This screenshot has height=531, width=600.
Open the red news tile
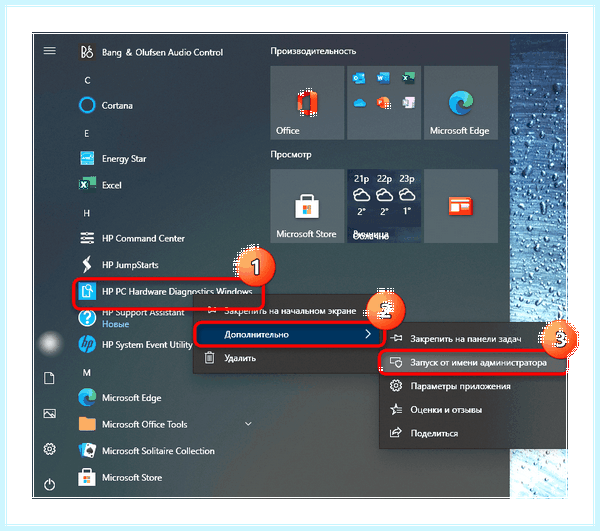461,206
